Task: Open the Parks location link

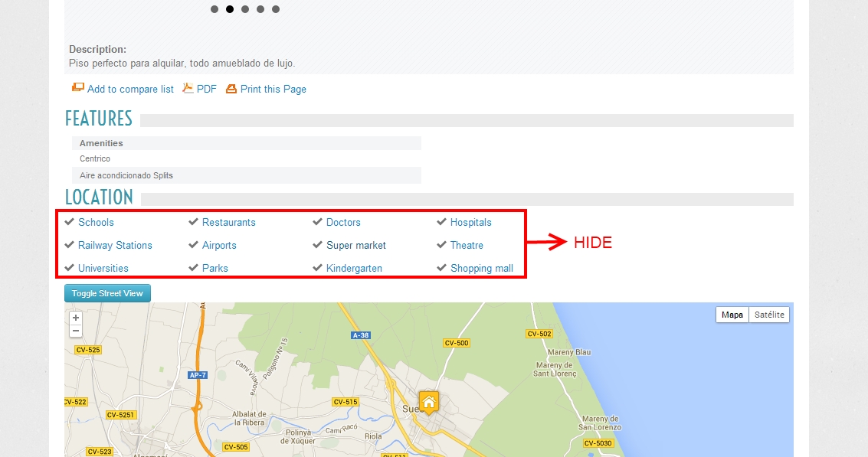Action: pyautogui.click(x=215, y=269)
